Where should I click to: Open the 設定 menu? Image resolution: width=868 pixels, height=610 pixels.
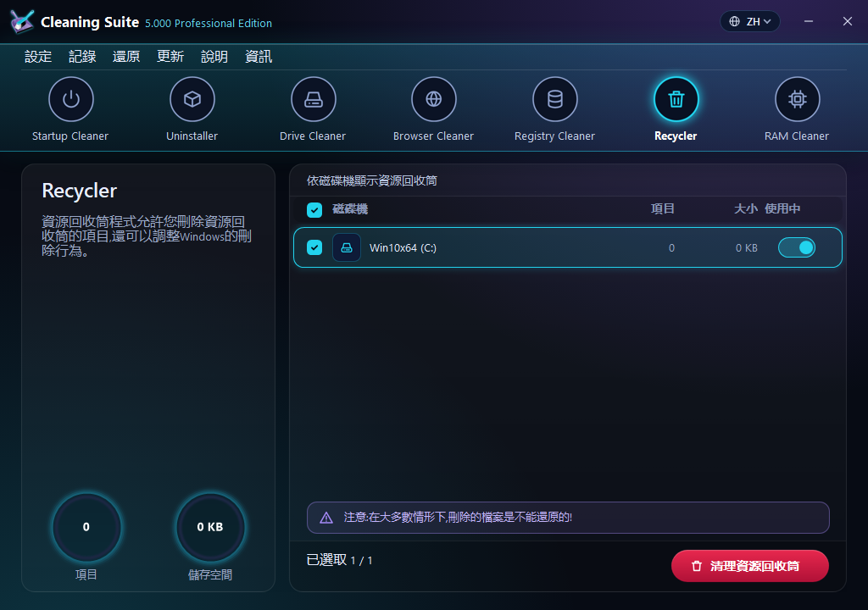point(38,57)
